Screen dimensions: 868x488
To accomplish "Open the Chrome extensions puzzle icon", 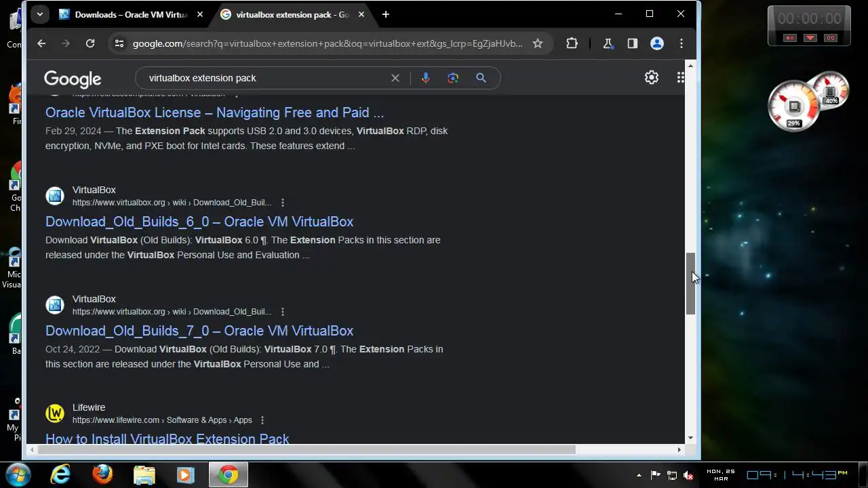I will [x=572, y=43].
